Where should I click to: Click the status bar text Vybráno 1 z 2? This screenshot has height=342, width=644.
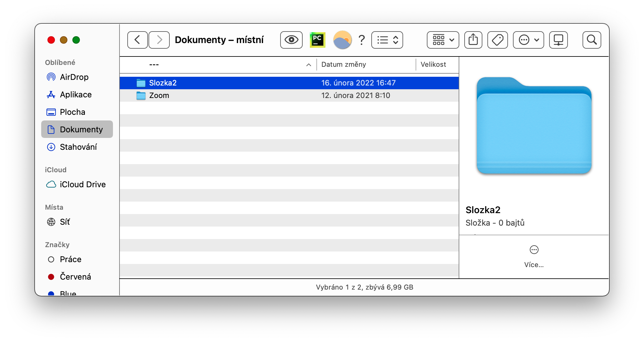(364, 287)
